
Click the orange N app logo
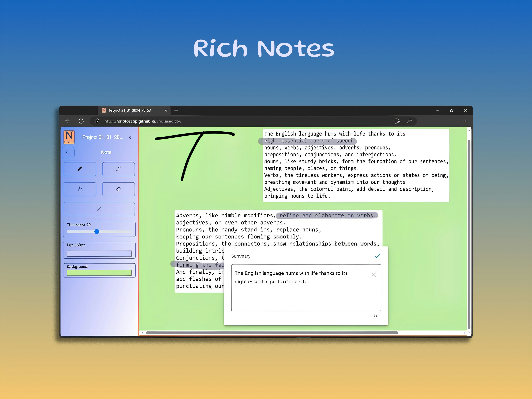point(69,137)
